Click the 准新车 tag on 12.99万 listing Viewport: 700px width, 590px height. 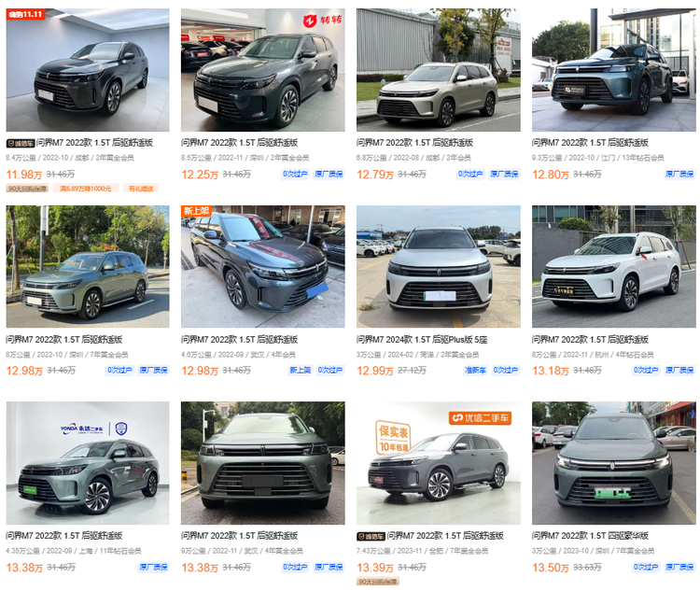click(x=475, y=371)
